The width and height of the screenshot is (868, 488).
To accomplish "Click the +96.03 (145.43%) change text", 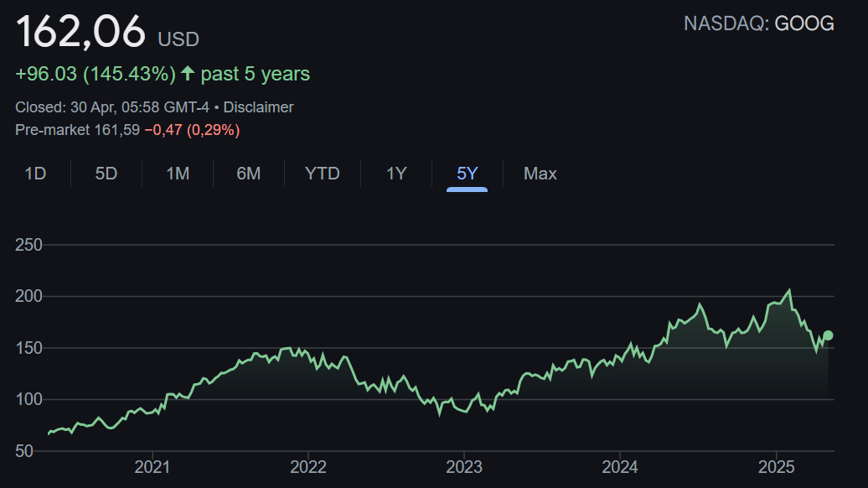I will (96, 74).
